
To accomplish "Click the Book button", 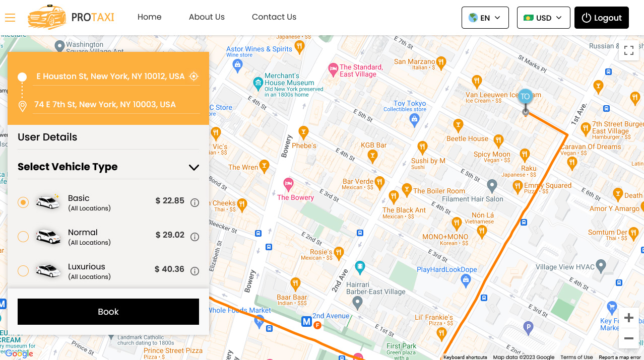I will [x=108, y=312].
